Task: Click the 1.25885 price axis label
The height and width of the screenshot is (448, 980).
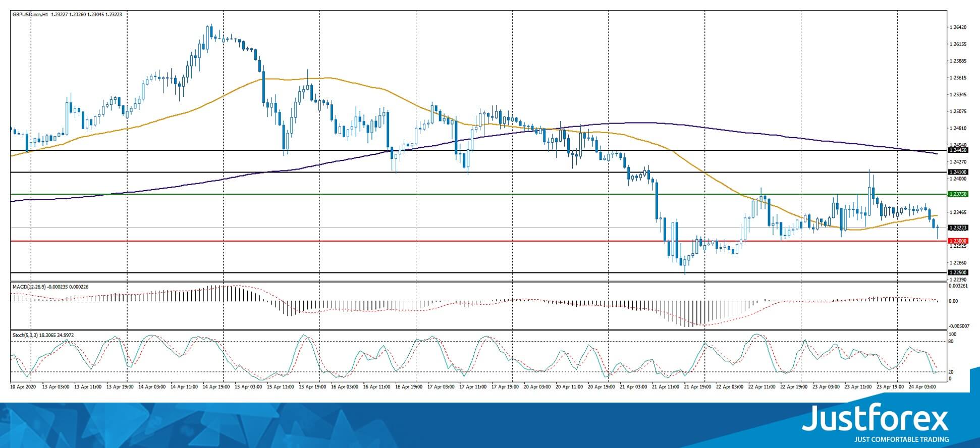Action: (958, 61)
